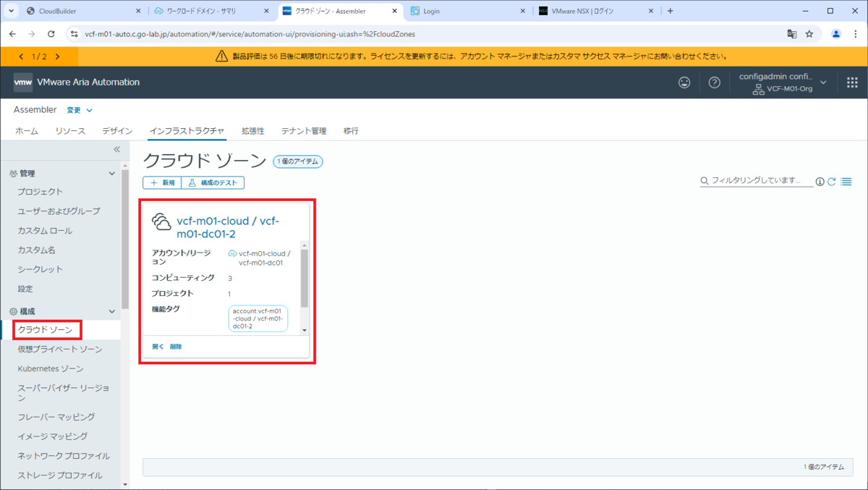Screen dimensions: 868x490
Task: Select the インフラストラクチャ tab
Action: pyautogui.click(x=187, y=131)
